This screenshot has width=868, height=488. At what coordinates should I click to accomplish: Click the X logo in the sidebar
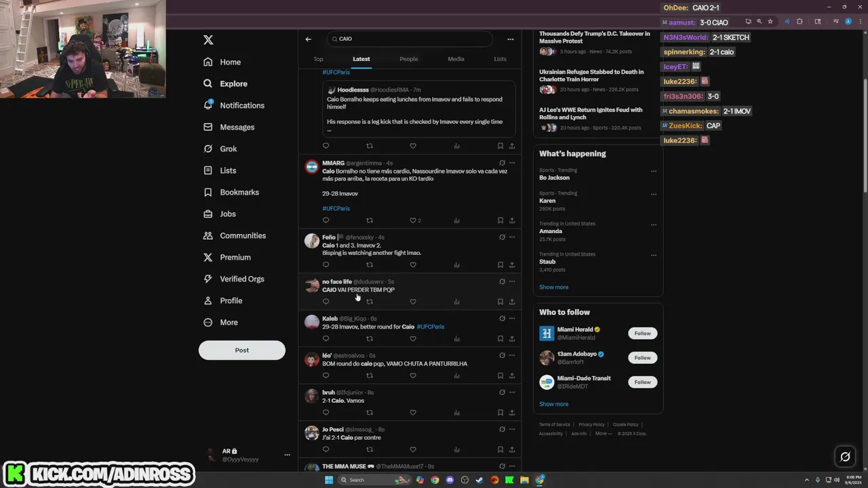(x=208, y=40)
